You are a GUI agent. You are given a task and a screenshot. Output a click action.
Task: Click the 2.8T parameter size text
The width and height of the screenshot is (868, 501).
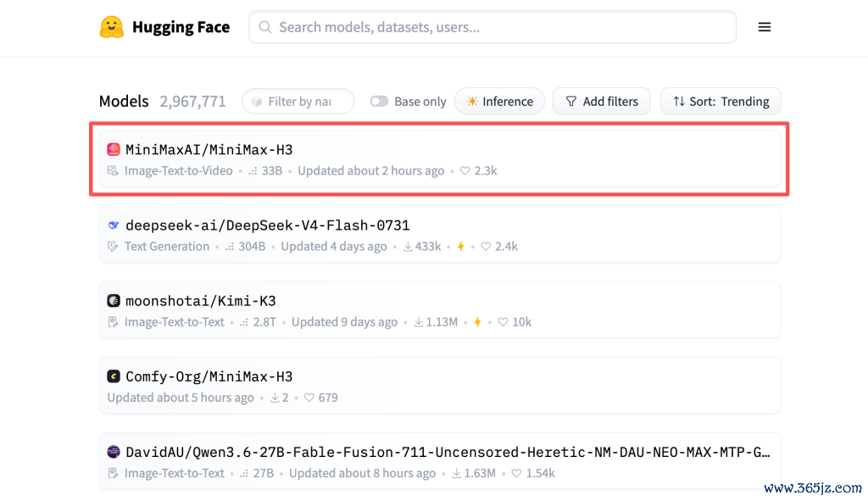click(x=264, y=322)
